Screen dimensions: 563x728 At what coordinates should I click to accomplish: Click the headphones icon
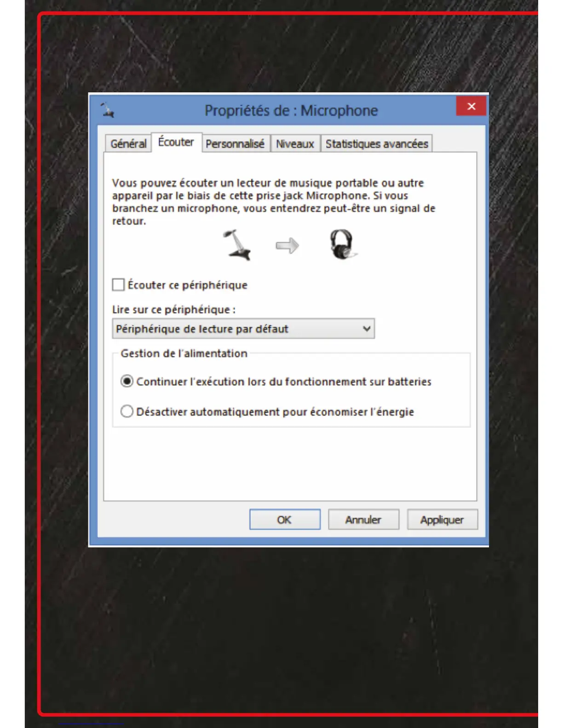(x=343, y=245)
